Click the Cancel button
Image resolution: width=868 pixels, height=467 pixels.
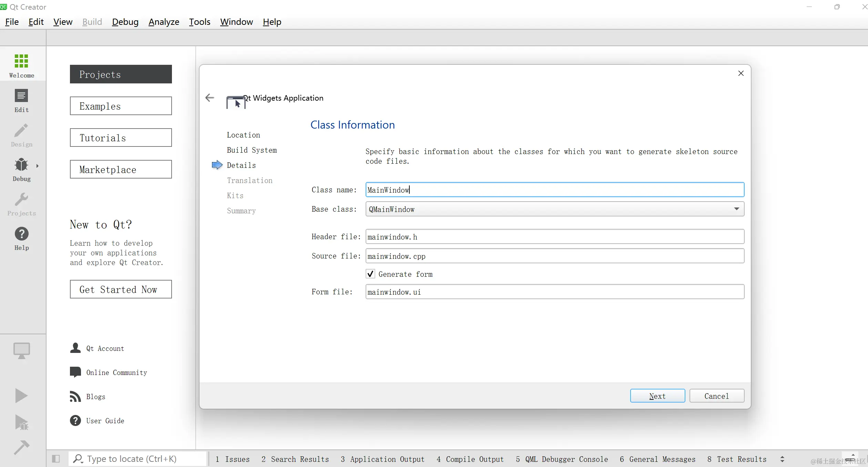click(716, 396)
